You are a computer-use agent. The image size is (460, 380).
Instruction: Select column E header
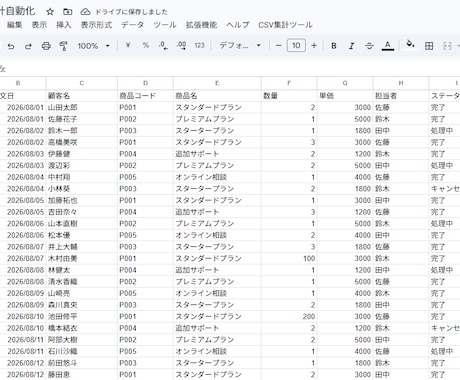[x=217, y=83]
